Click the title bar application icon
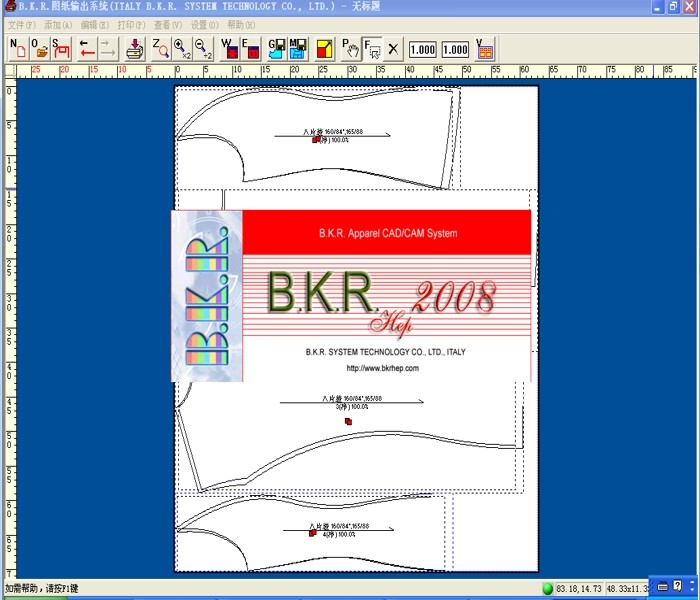This screenshot has width=700, height=600. (x=9, y=6)
